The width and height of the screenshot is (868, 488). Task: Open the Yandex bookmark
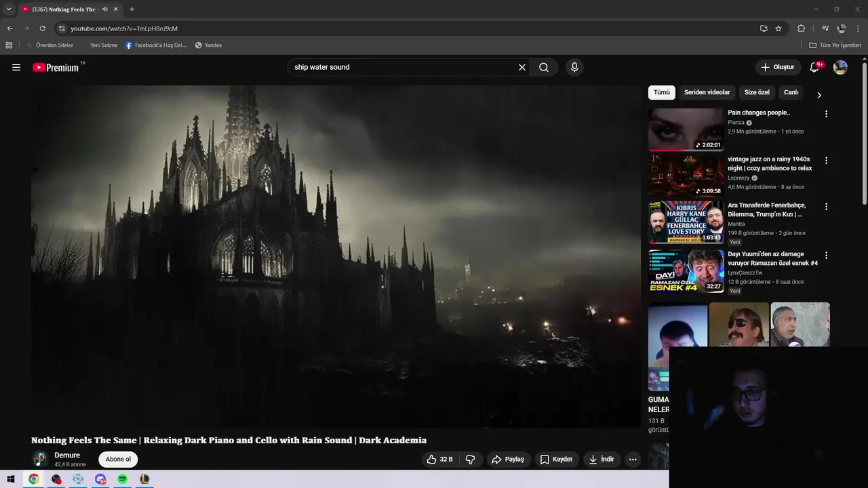pos(208,45)
